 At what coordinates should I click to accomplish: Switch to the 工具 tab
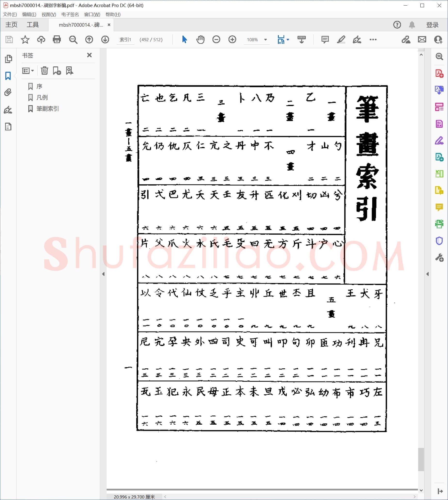(33, 25)
